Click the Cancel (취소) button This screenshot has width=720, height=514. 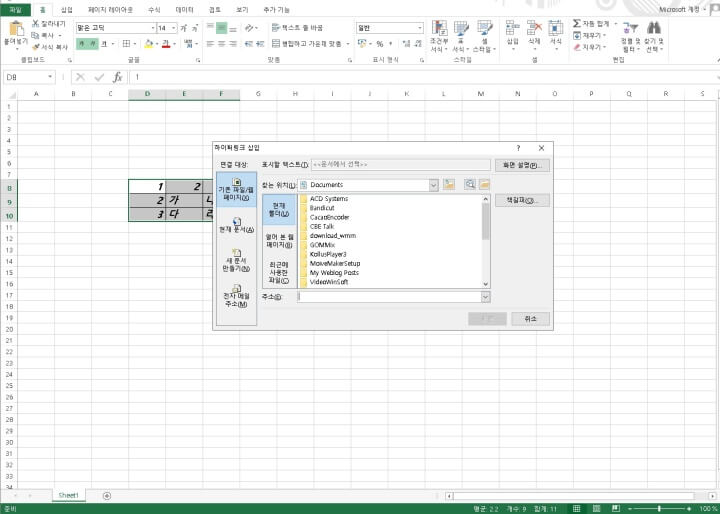pos(530,319)
